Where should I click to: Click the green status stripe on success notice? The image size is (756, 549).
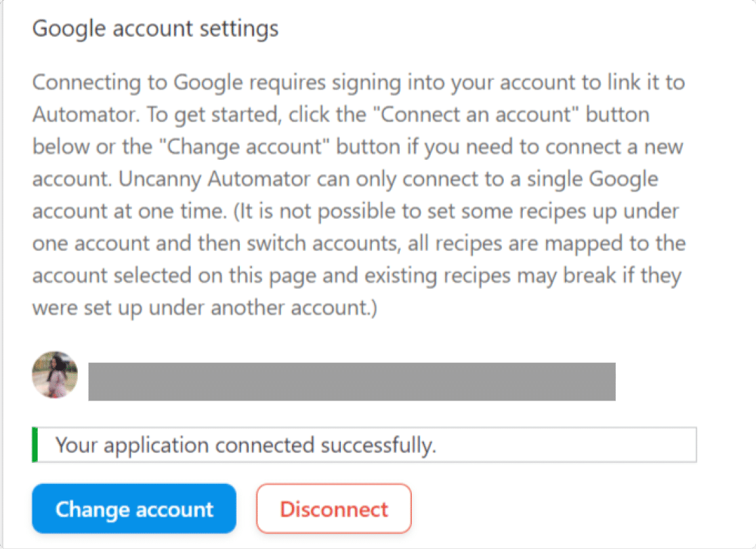coord(35,445)
